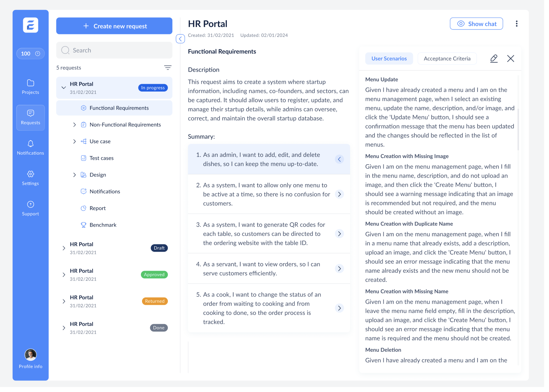549x392 pixels.
Task: Click the app logo in sidebar
Action: 31,25
